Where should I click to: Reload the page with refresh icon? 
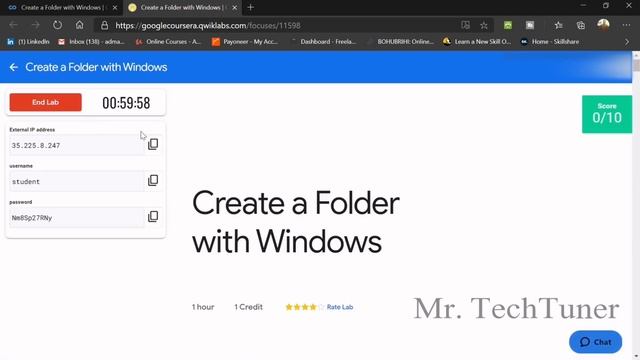[58, 25]
